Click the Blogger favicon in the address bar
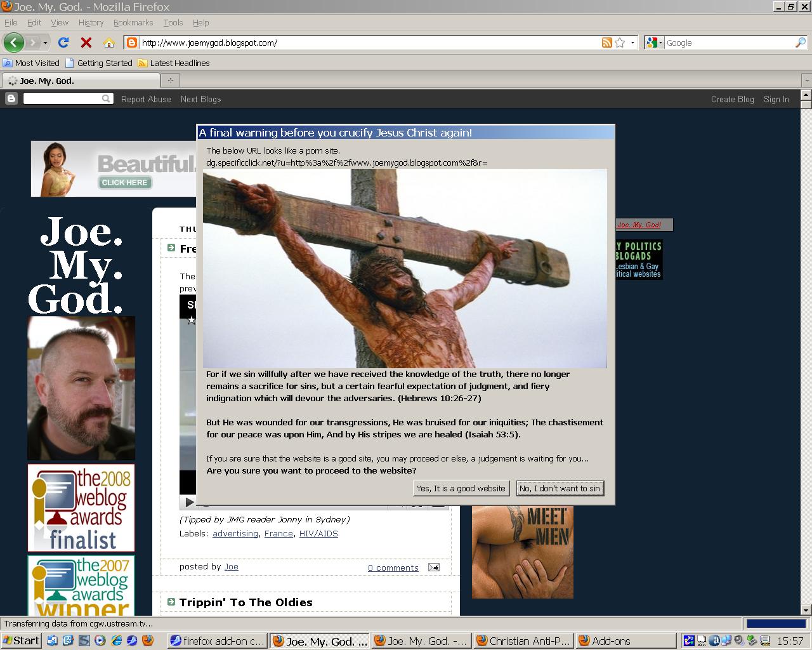This screenshot has width=812, height=650. (132, 43)
